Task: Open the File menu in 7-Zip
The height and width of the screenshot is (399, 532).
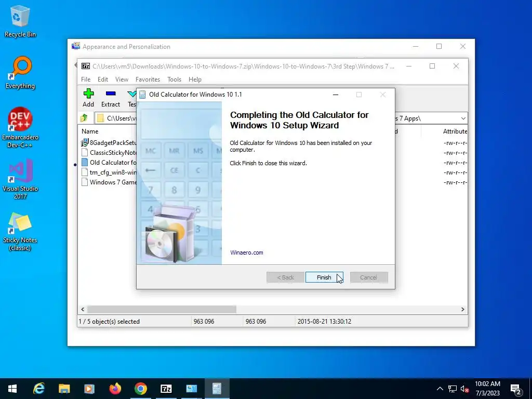Action: (x=86, y=79)
